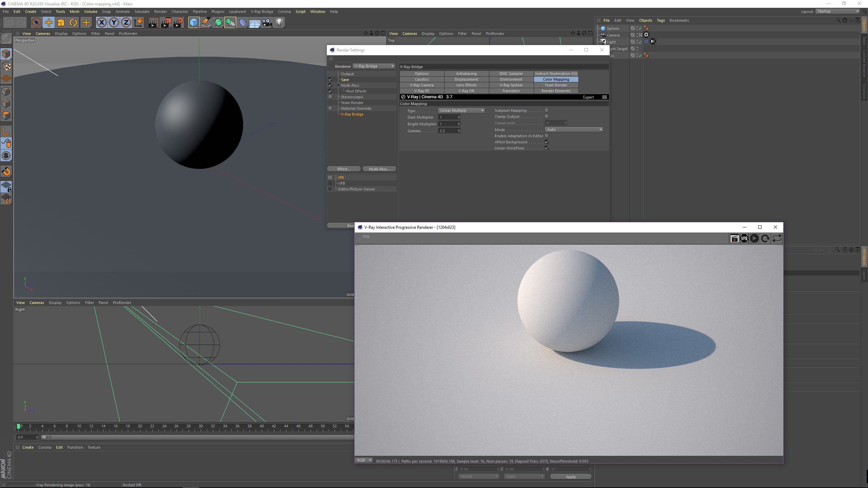Add a Cube primitive object
This screenshot has height=488, width=868.
pyautogui.click(x=194, y=23)
